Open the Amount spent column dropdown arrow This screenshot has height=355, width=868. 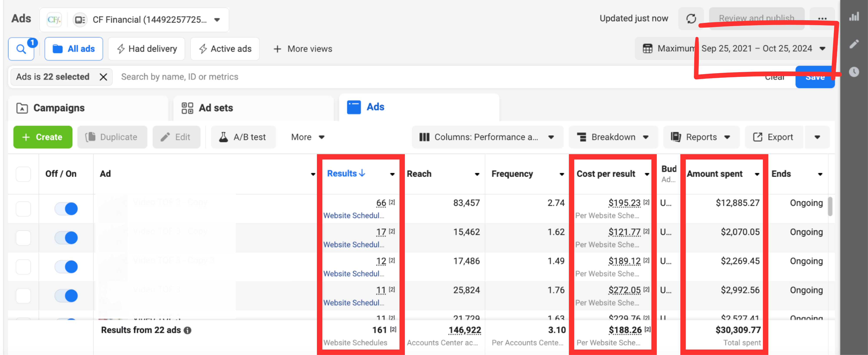point(757,174)
